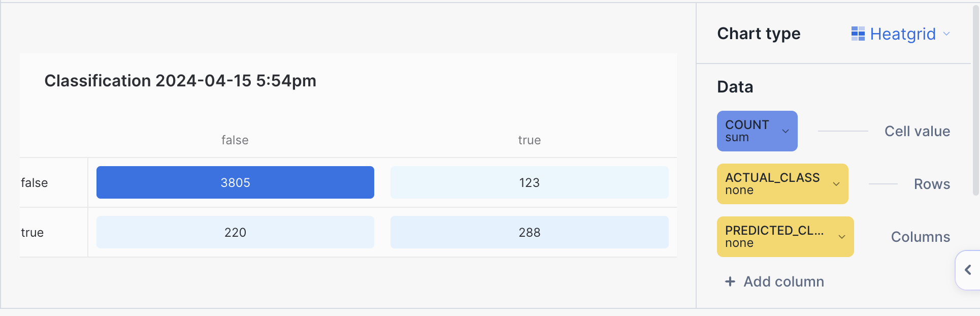Click the plus icon beside Add column
Viewport: 980px width, 316px height.
point(730,281)
